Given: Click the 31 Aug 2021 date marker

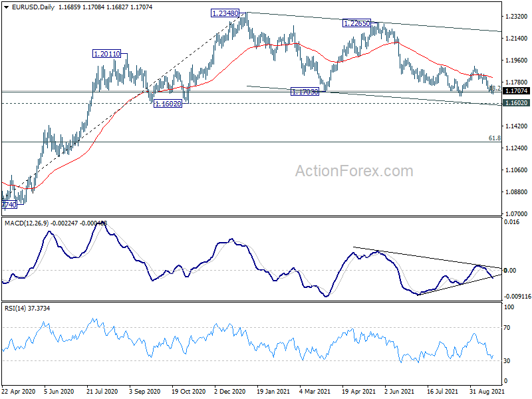Looking at the screenshot, I should (485, 392).
